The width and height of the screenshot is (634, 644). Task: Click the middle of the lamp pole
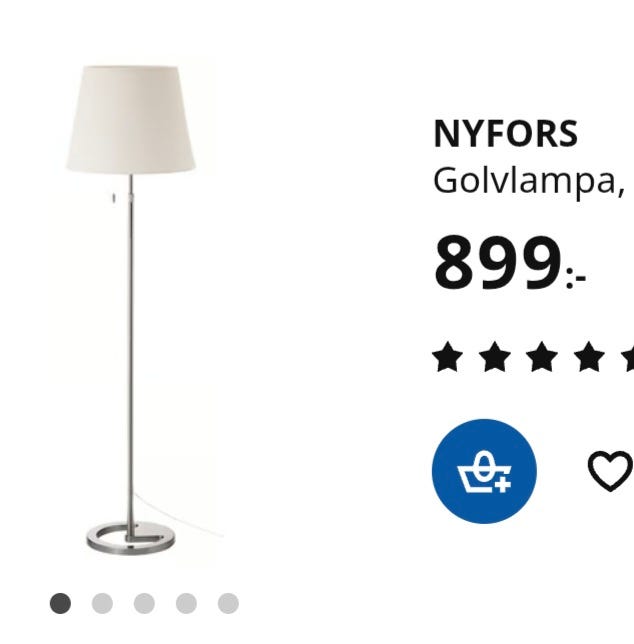[x=131, y=353]
